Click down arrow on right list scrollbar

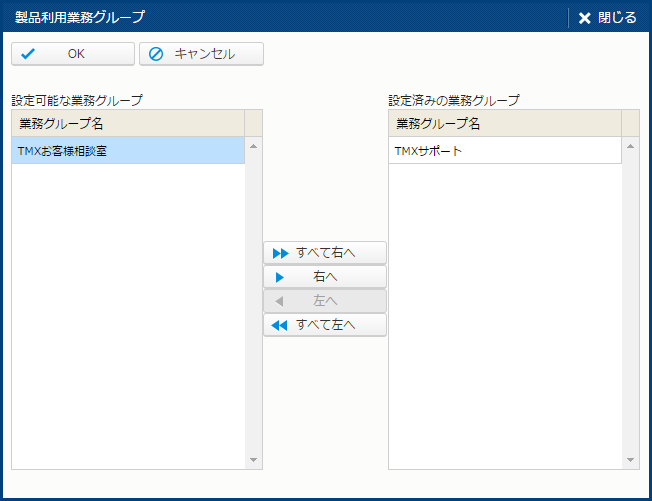pyautogui.click(x=630, y=460)
